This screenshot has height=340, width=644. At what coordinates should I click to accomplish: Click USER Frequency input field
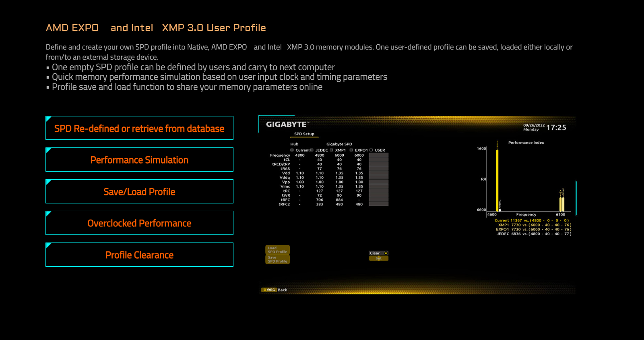(x=378, y=155)
